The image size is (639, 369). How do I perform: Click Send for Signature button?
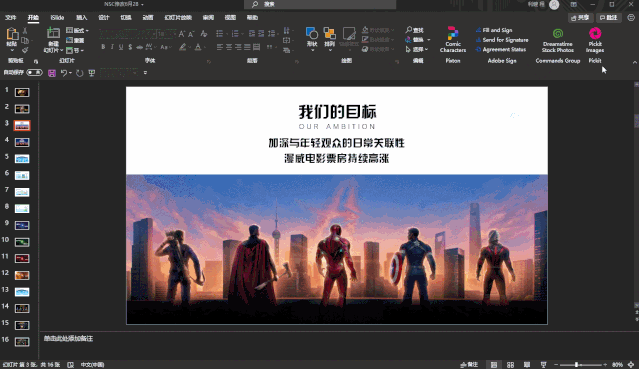(x=502, y=40)
